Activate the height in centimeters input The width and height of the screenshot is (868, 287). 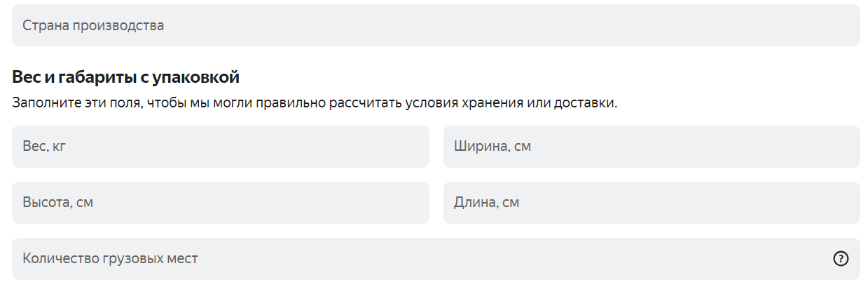[x=220, y=203]
